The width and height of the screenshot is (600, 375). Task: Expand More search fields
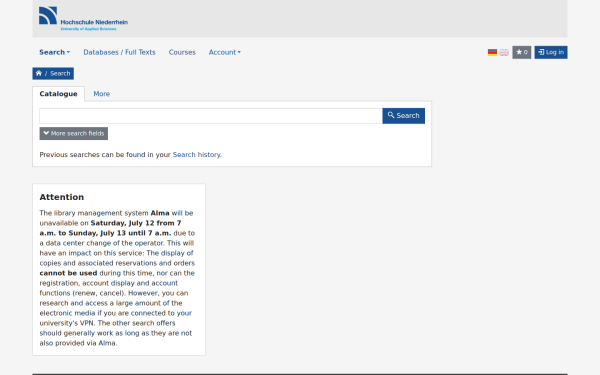[x=73, y=134]
